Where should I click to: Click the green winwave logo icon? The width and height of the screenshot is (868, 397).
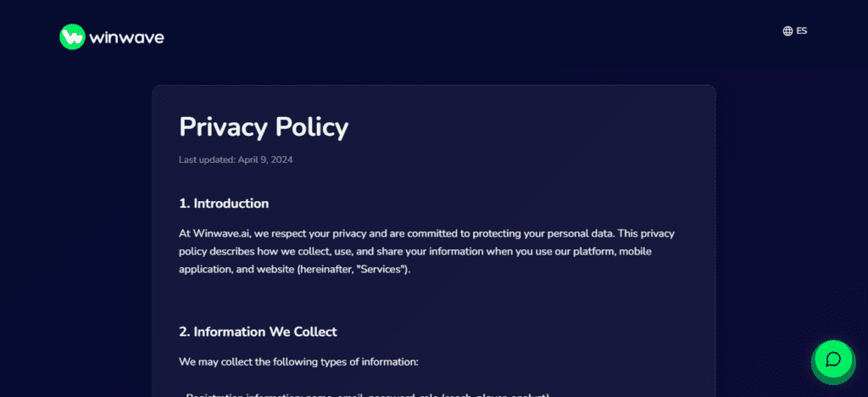pyautogui.click(x=73, y=37)
